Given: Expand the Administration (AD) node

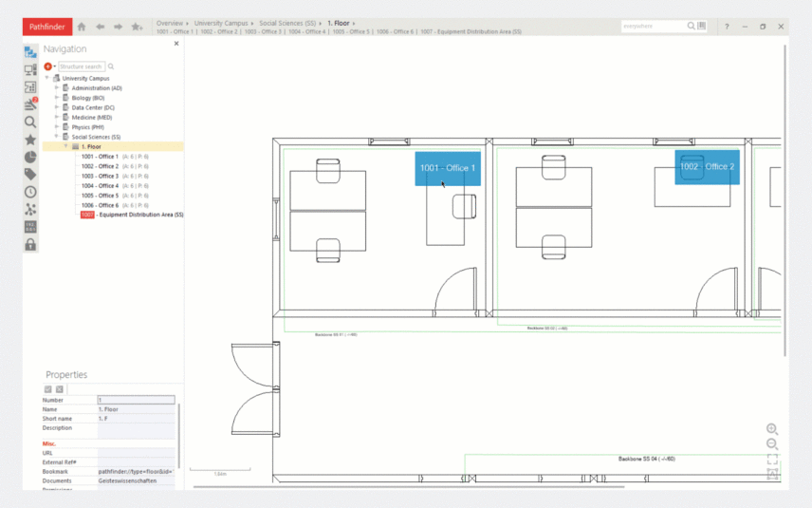Looking at the screenshot, I should click(x=57, y=88).
